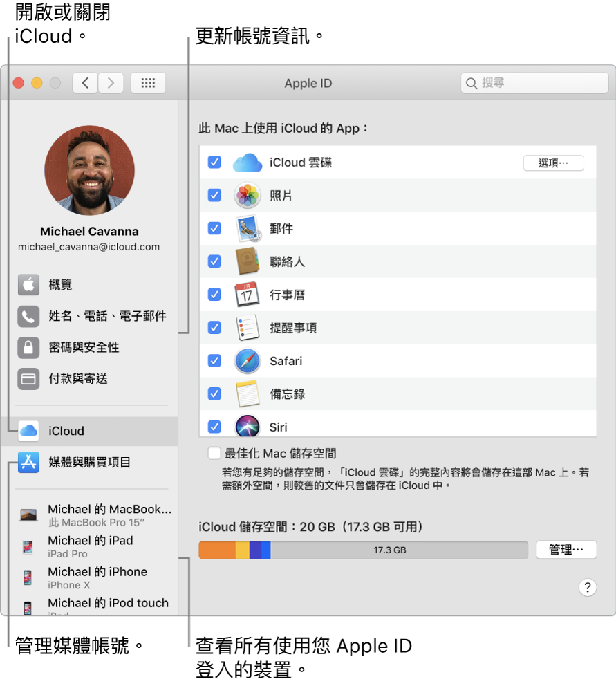Image resolution: width=616 pixels, height=686 pixels.
Task: Uncheck the 郵件 checkbox
Action: click(x=214, y=228)
